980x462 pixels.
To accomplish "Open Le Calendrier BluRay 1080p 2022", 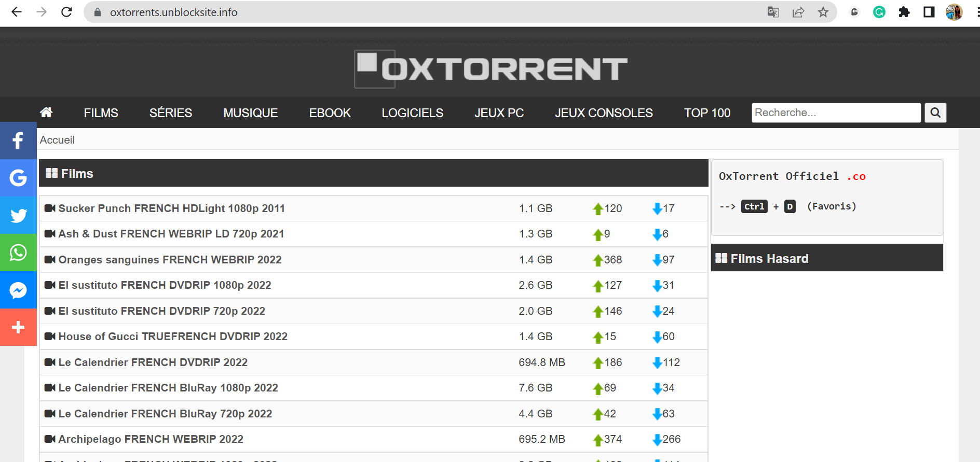I will tap(168, 388).
